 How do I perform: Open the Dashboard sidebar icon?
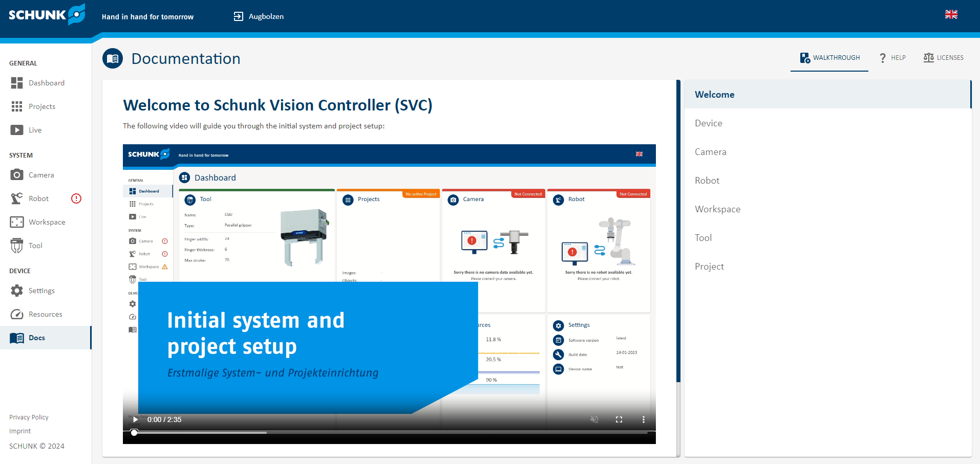click(17, 83)
